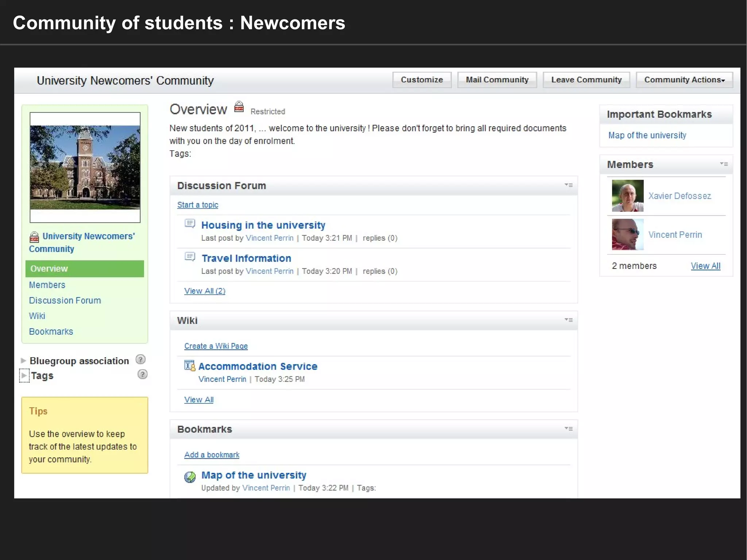This screenshot has width=747, height=560.
Task: Open Vincent Perrin name in Members widget
Action: tap(675, 235)
